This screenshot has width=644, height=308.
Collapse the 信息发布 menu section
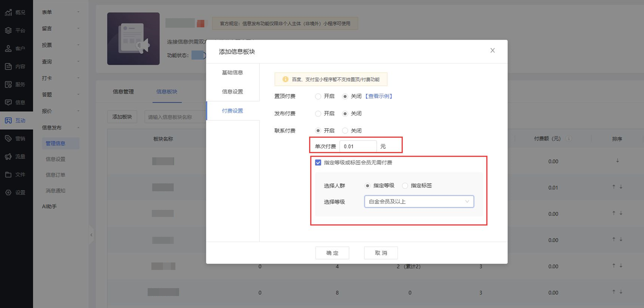pyautogui.click(x=60, y=128)
